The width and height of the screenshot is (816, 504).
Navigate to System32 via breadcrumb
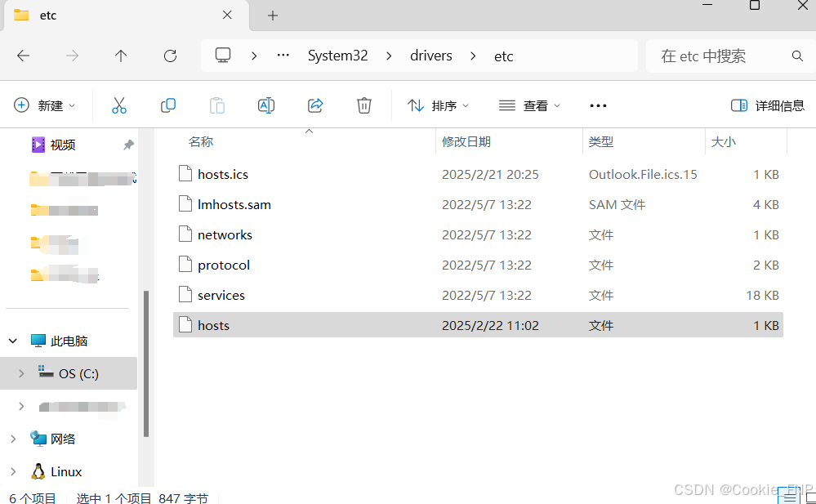[x=337, y=56]
